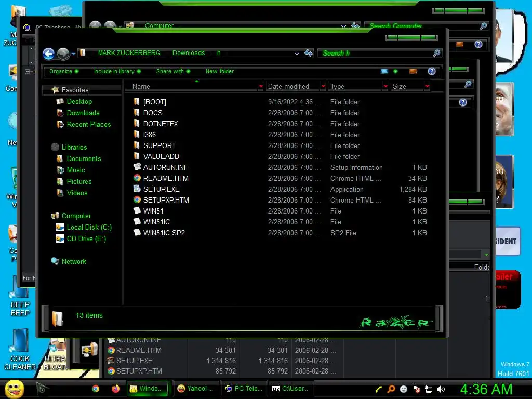Click the volume speaker tray icon
This screenshot has height=399, width=532.
pyautogui.click(x=441, y=389)
